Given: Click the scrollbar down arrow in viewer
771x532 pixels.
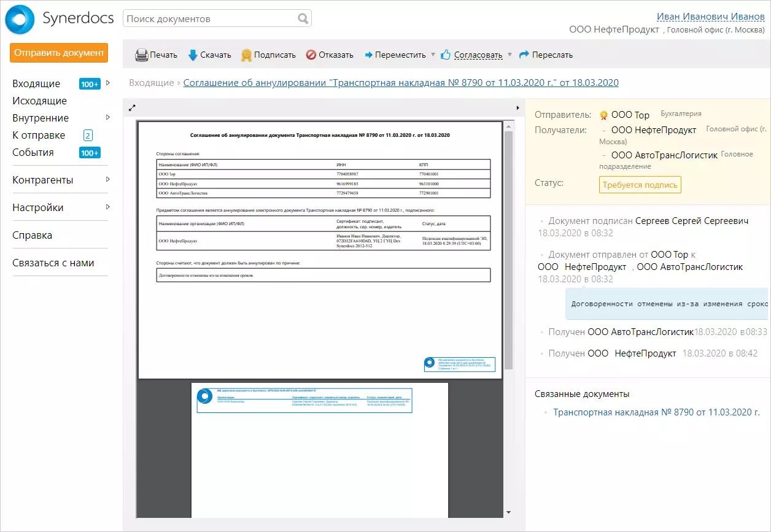Looking at the screenshot, I should coord(508,512).
